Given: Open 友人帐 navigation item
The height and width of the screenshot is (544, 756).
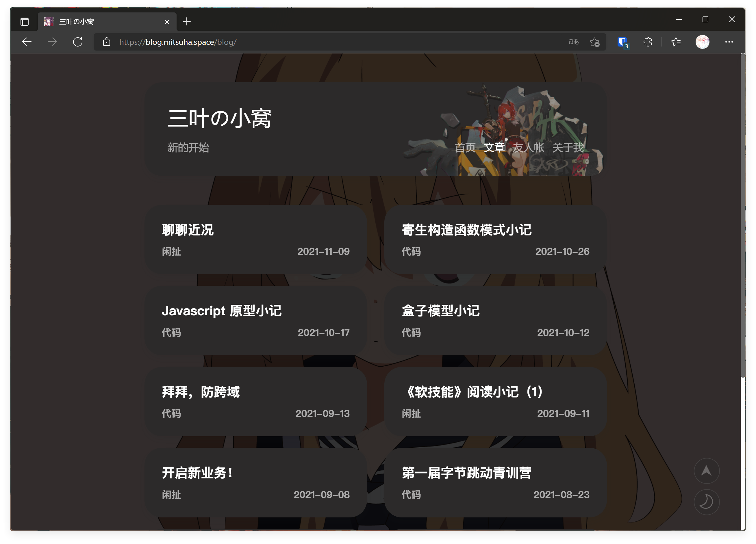Looking at the screenshot, I should tap(528, 148).
